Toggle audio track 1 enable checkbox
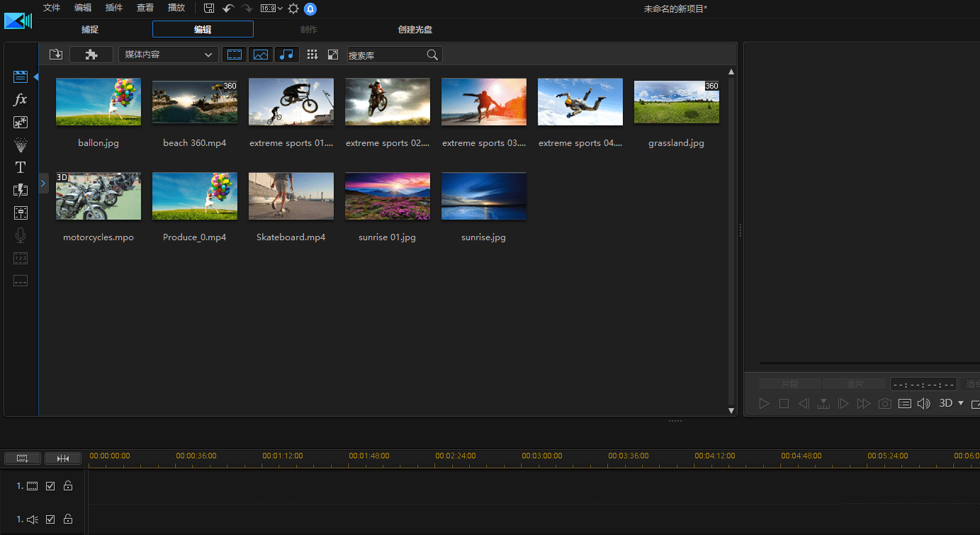The width and height of the screenshot is (980, 535). [x=50, y=519]
